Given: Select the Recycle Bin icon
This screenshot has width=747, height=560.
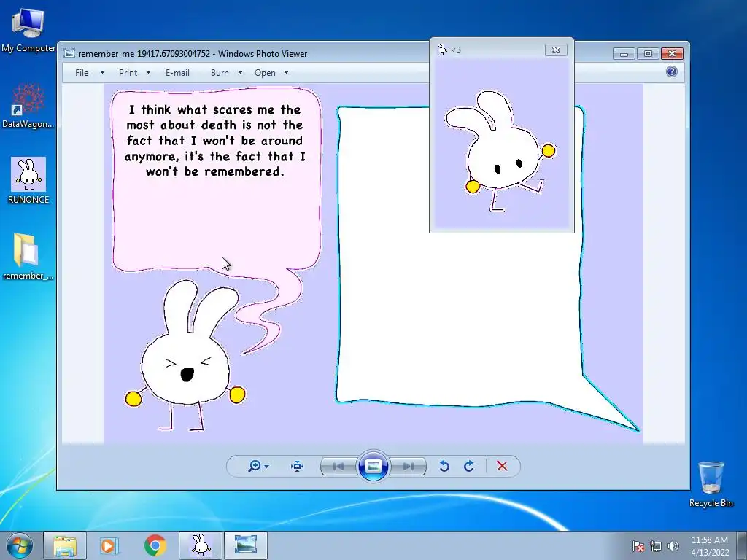Looking at the screenshot, I should (x=711, y=484).
